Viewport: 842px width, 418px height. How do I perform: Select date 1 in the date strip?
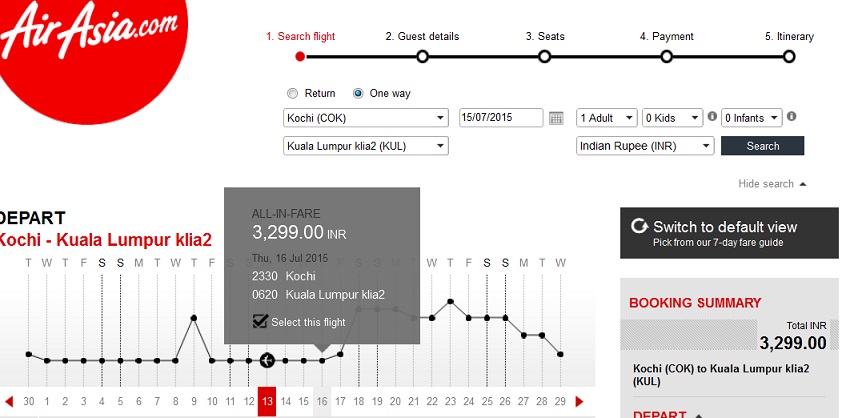point(47,401)
